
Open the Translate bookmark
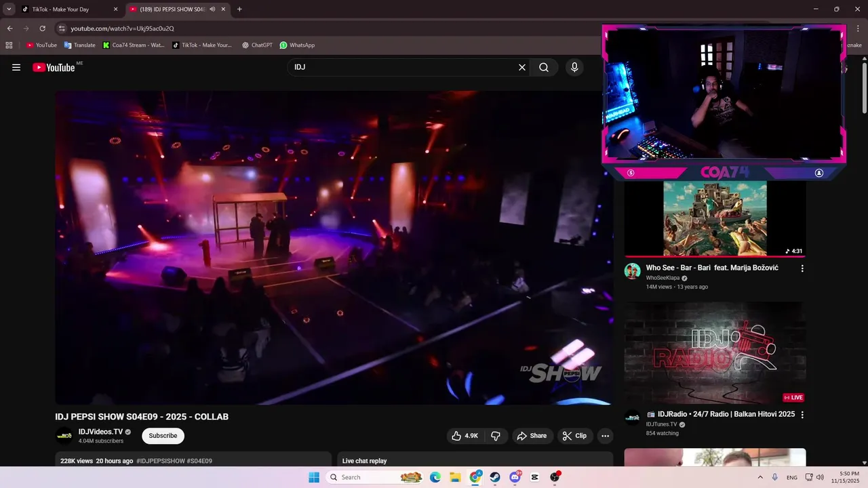tap(79, 45)
